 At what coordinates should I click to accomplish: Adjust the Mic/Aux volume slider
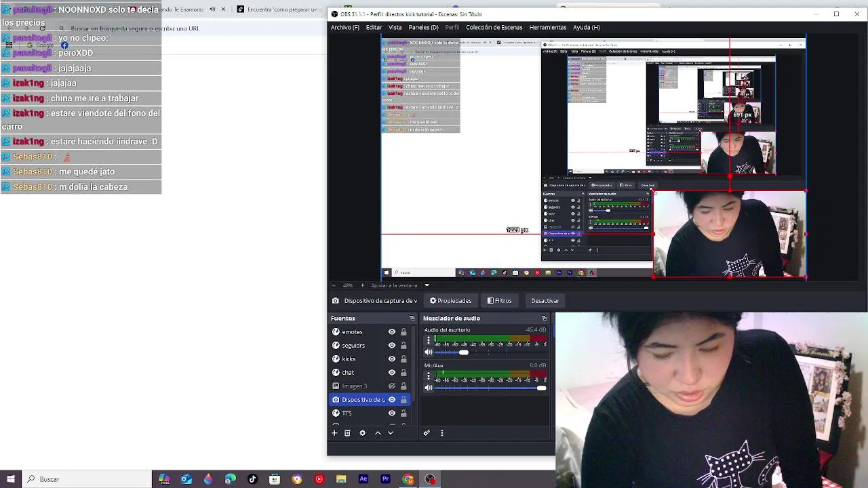pyautogui.click(x=490, y=388)
